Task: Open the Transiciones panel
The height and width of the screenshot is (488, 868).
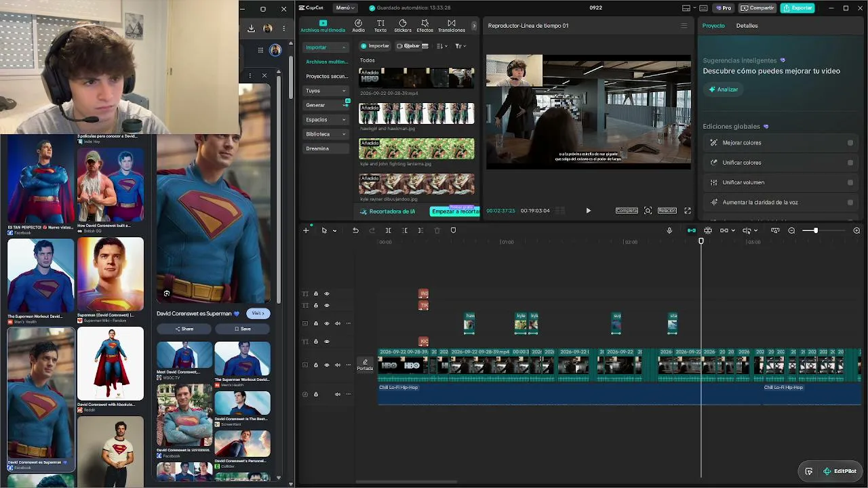Action: pos(452,26)
